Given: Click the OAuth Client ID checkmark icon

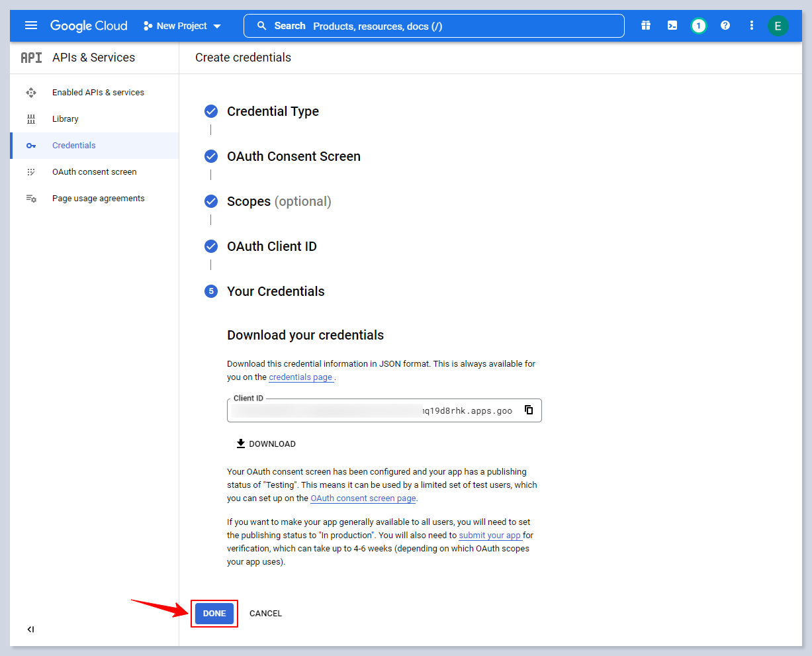Looking at the screenshot, I should (x=211, y=246).
